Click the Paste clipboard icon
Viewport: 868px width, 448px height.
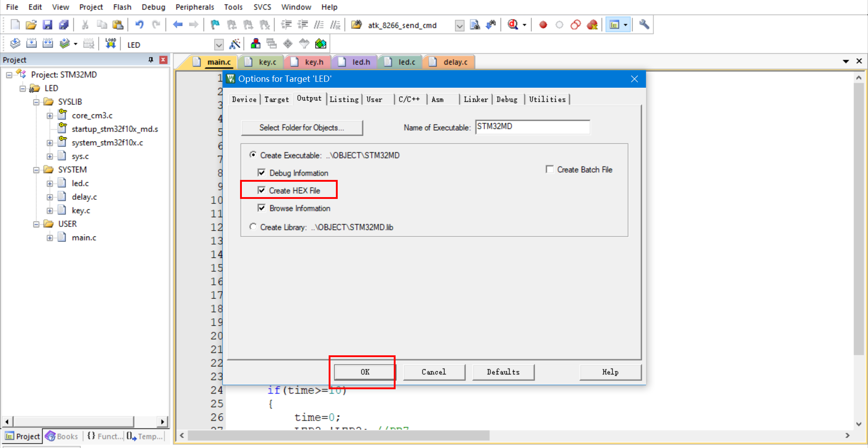(x=118, y=25)
